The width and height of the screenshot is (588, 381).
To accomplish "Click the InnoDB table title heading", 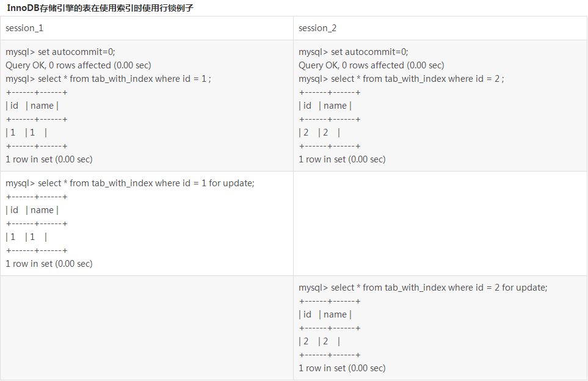I will (100, 8).
